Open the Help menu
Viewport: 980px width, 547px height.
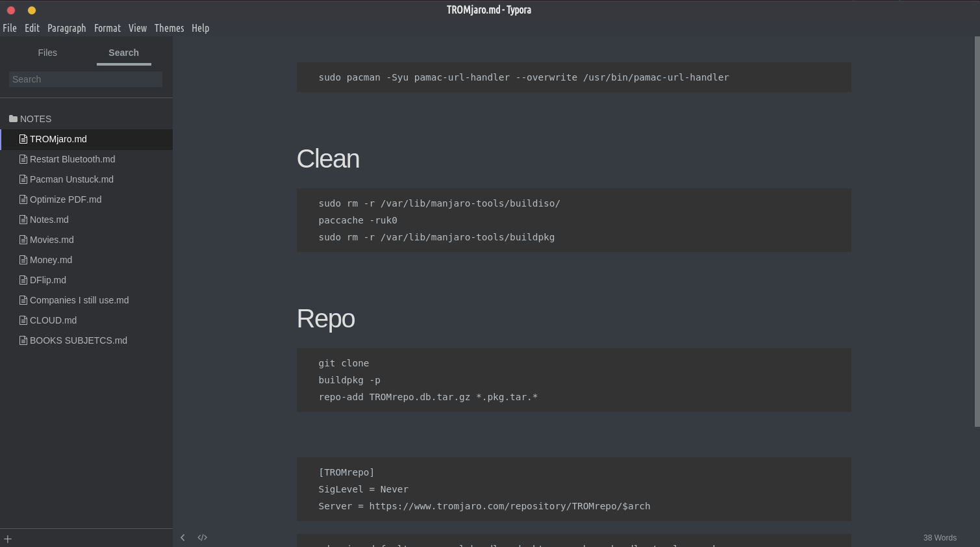click(x=200, y=28)
